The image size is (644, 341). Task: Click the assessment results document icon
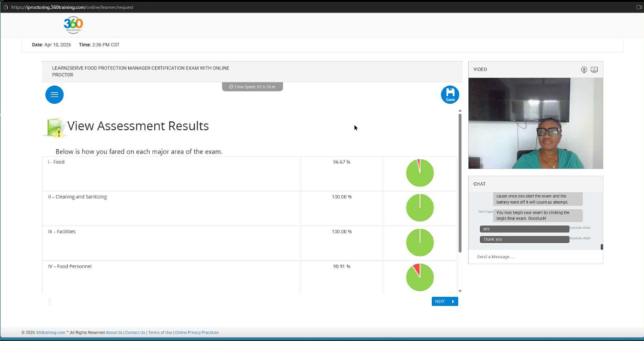coord(55,127)
